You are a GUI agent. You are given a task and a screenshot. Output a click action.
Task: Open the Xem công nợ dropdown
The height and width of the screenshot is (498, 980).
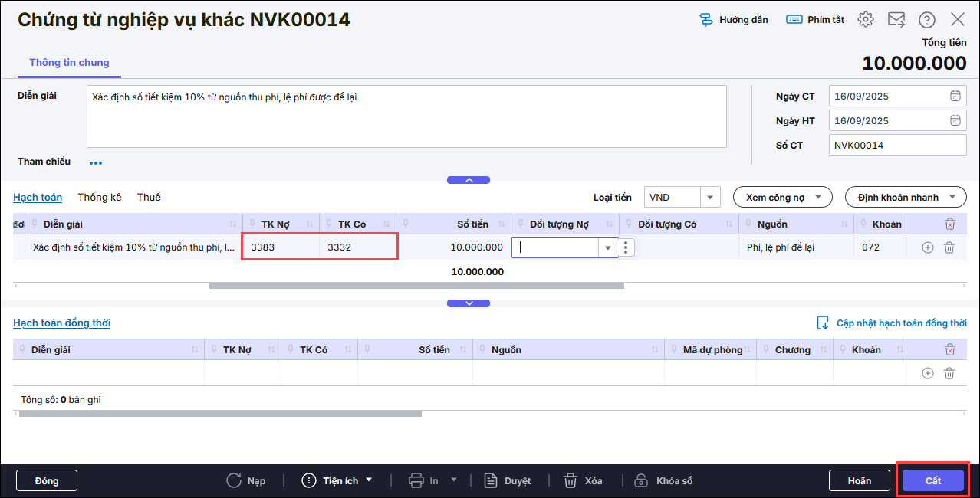[x=782, y=198]
